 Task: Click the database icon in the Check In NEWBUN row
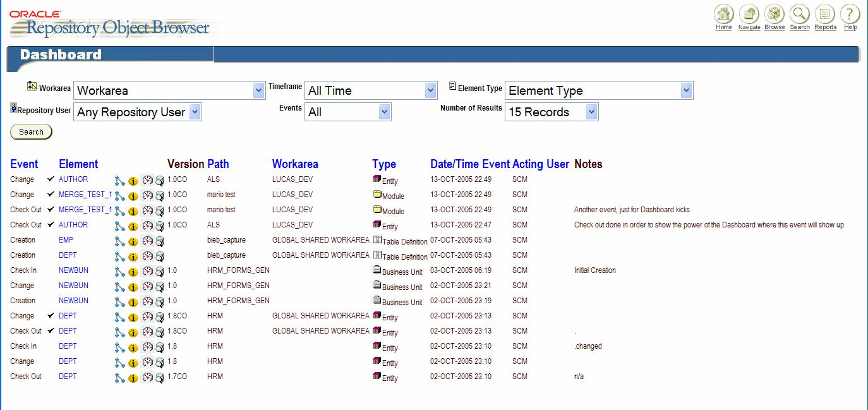click(x=159, y=272)
